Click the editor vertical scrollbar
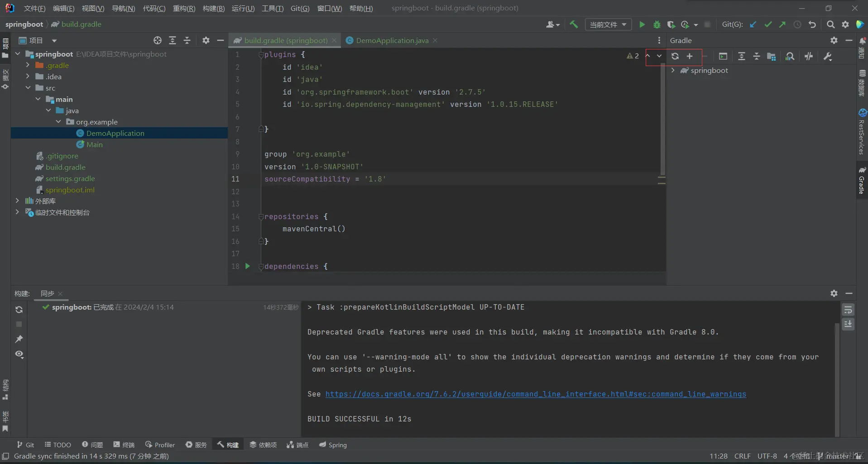Image resolution: width=868 pixels, height=464 pixels. (662, 118)
